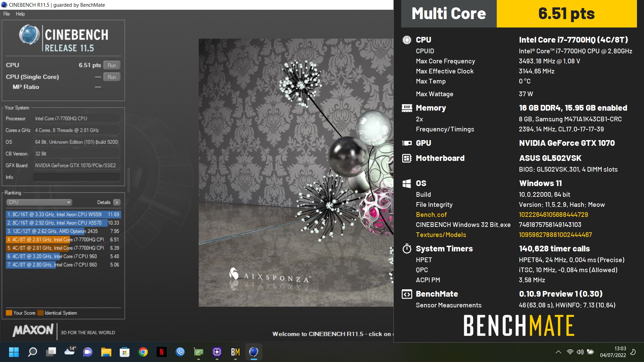
Task: Show hidden tray icons chevron
Action: 558,352
